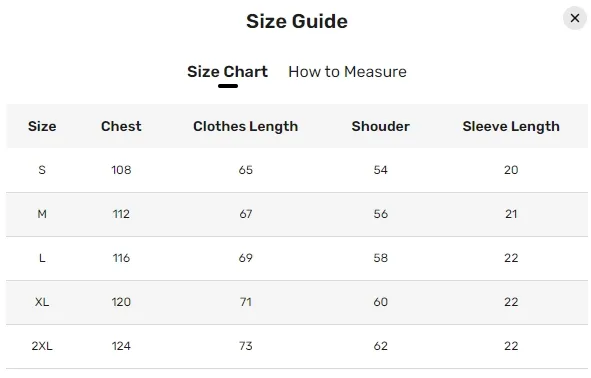The image size is (591, 378).
Task: Click the Size Guide title
Action: tap(297, 21)
